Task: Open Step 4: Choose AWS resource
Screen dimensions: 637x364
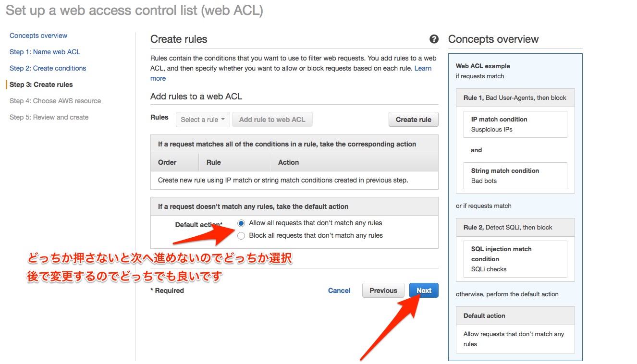Action: coord(55,101)
